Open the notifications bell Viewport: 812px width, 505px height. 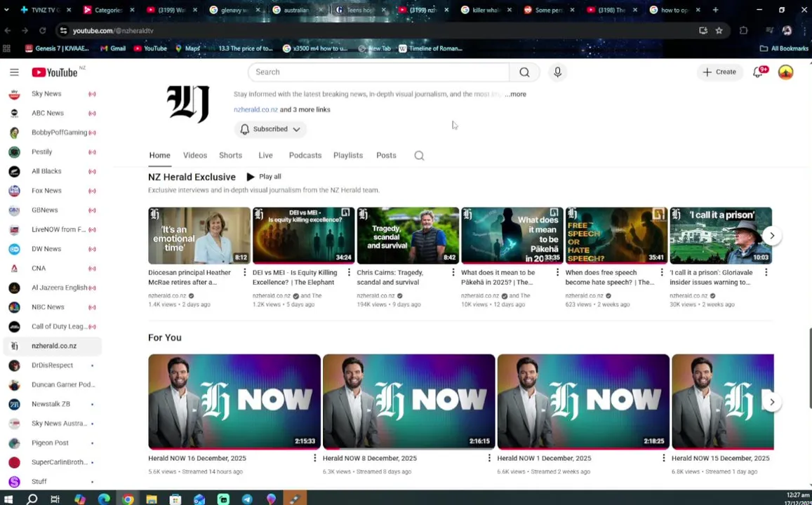pos(758,72)
